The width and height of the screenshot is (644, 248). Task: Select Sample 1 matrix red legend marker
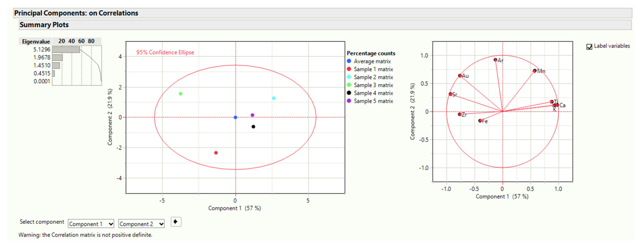(x=349, y=69)
